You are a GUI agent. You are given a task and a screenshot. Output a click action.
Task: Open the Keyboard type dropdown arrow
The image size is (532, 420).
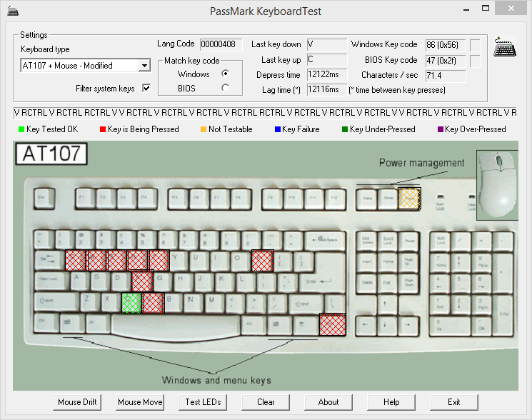point(145,65)
